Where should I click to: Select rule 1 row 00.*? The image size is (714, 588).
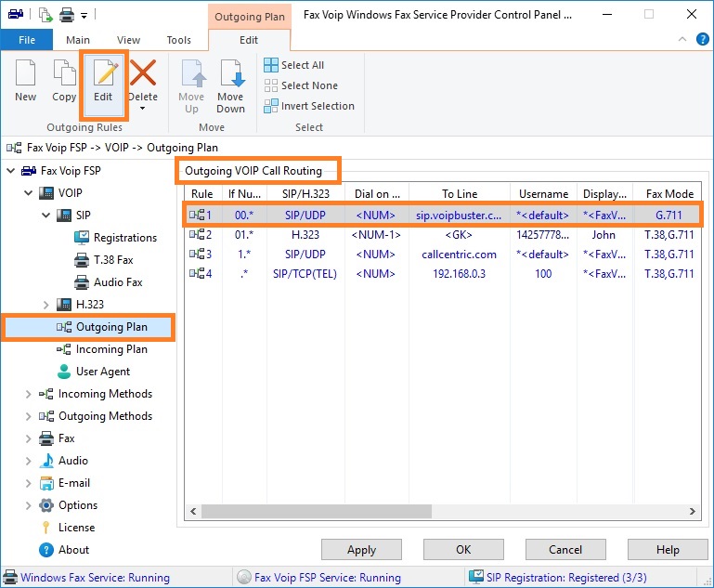pyautogui.click(x=443, y=215)
